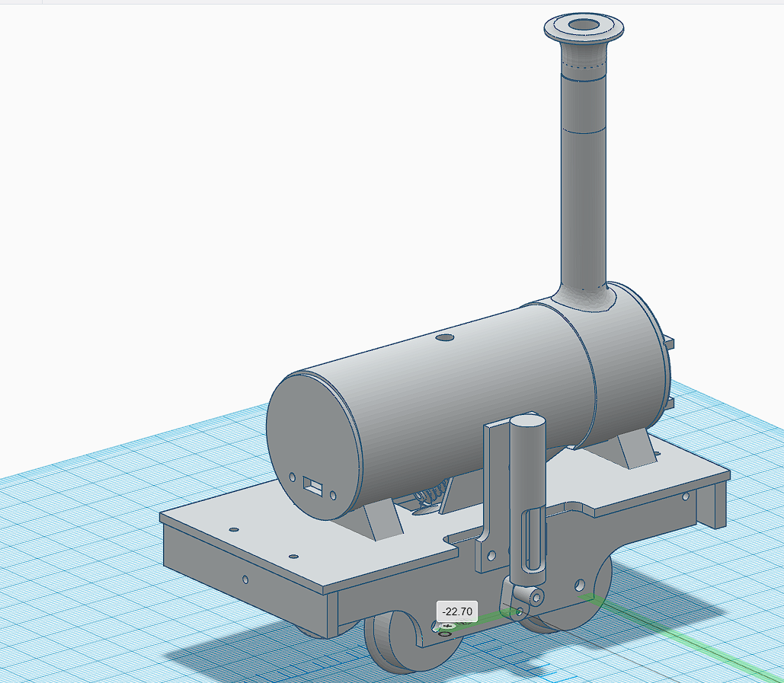Select the spring detail under the boiler

pos(430,493)
